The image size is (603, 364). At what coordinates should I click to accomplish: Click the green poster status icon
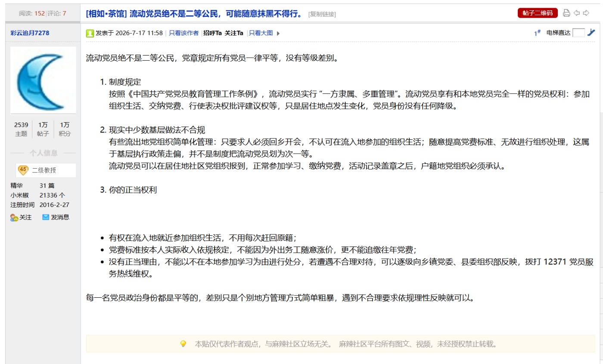tap(90, 33)
